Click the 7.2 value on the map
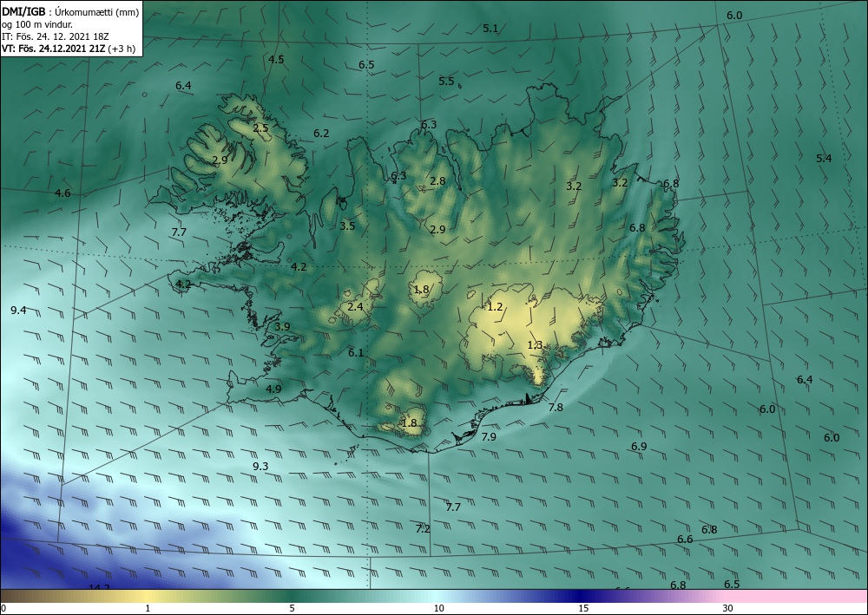The image size is (868, 615). [x=423, y=529]
